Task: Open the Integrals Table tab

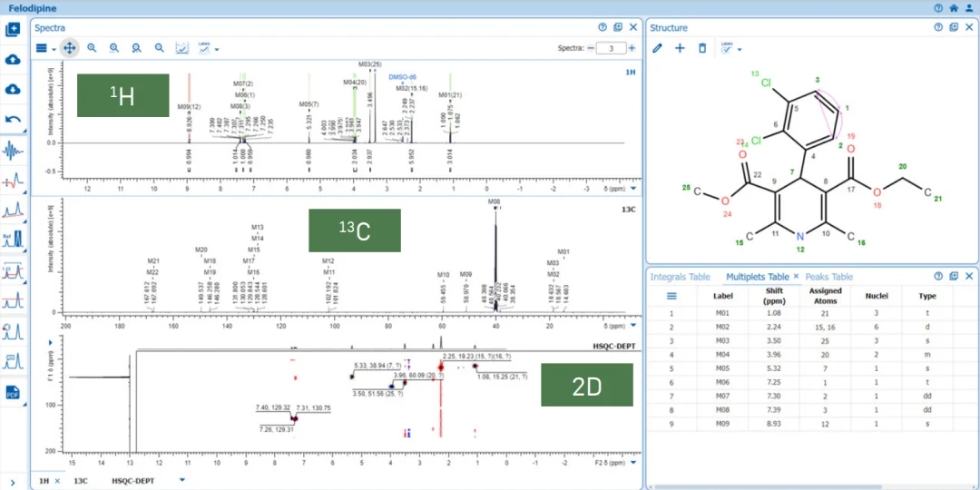Action: click(x=680, y=276)
